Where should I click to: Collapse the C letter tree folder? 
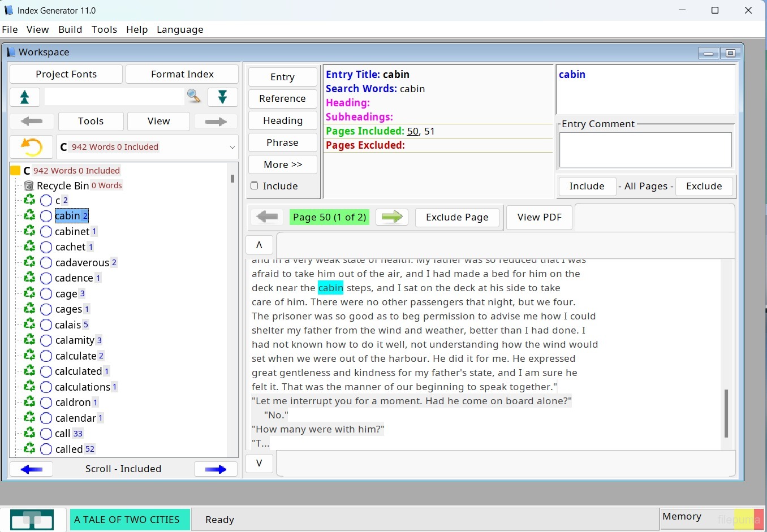pos(16,171)
